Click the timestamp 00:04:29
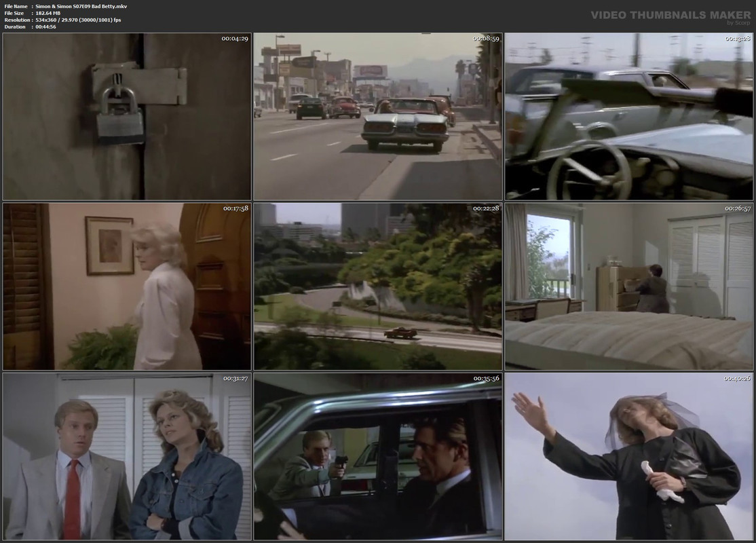Viewport: 756px width, 543px height. coord(235,39)
